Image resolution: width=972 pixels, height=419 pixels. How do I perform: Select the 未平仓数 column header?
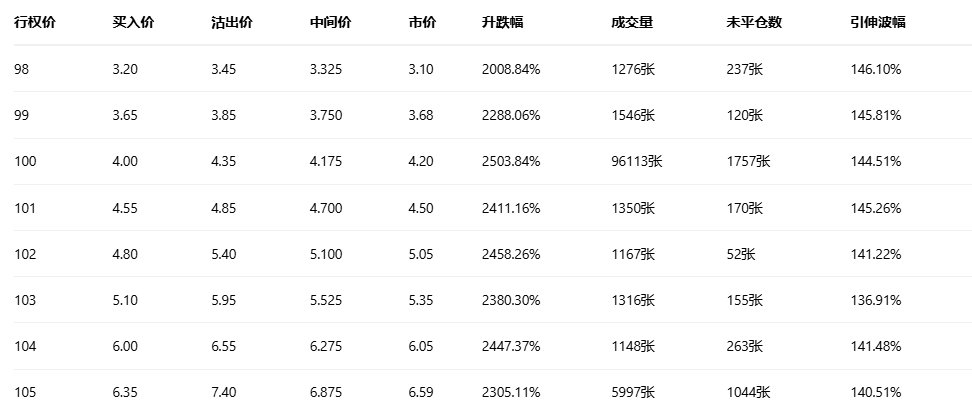(x=755, y=23)
